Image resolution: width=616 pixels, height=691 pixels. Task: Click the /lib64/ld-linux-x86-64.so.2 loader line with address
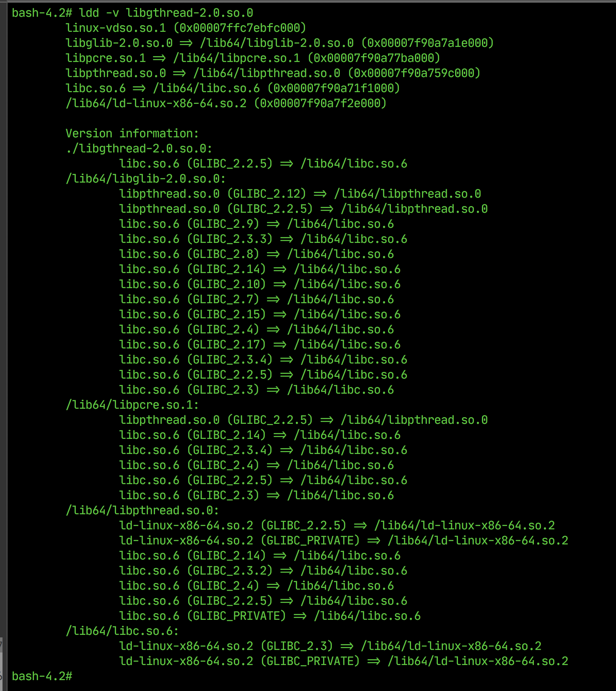pyautogui.click(x=226, y=103)
